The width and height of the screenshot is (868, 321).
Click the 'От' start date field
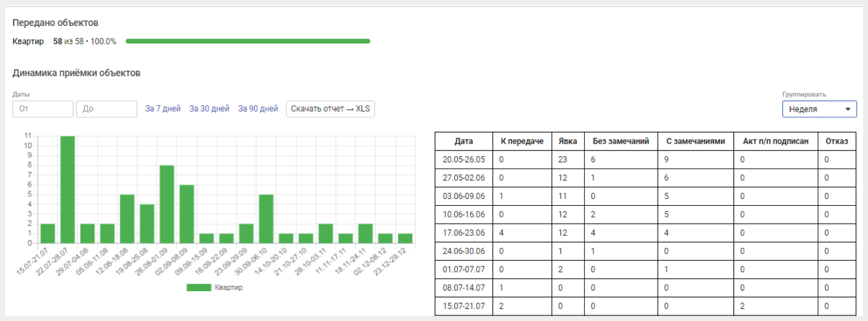tap(43, 109)
